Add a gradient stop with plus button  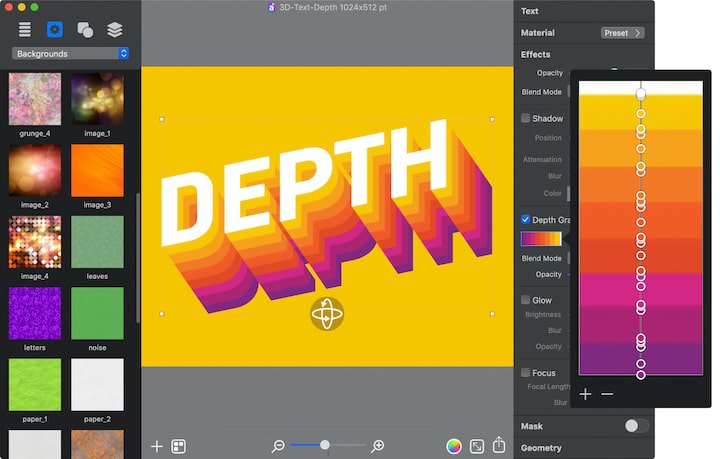coord(585,394)
